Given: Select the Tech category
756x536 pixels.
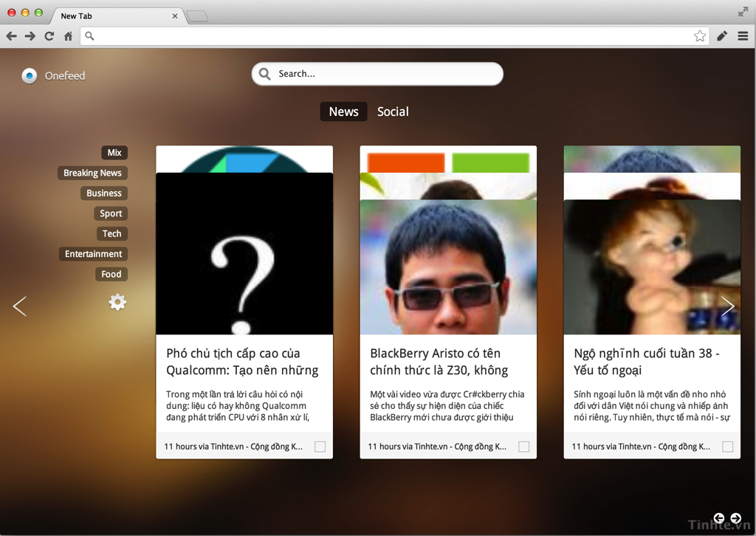Looking at the screenshot, I should 112,234.
